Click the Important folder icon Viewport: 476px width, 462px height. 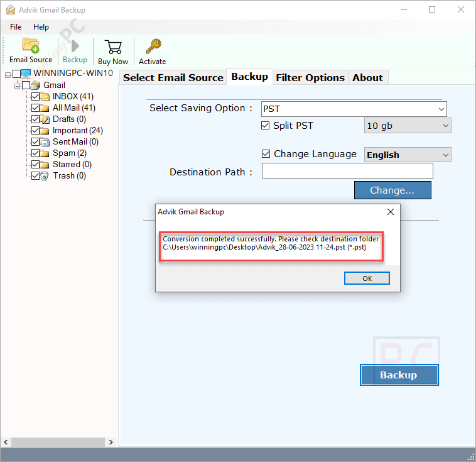[x=45, y=131]
